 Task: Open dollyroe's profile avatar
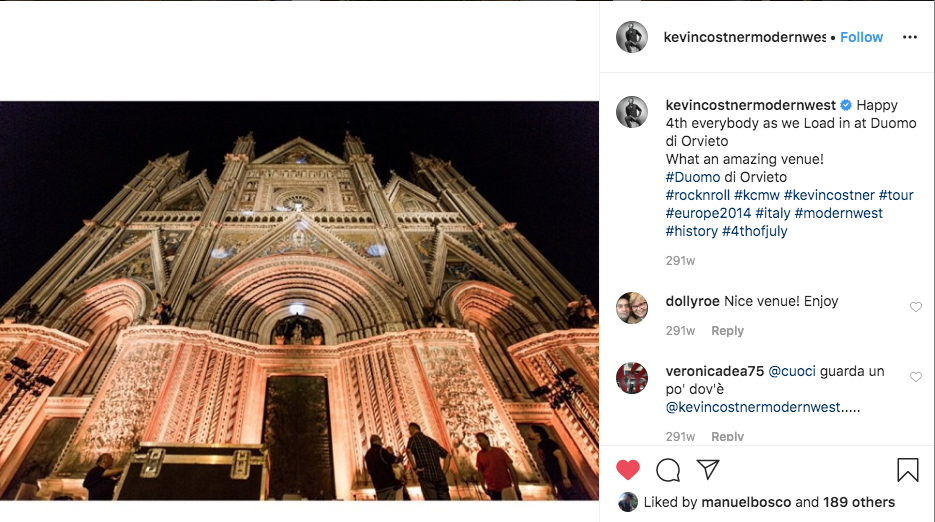(632, 308)
